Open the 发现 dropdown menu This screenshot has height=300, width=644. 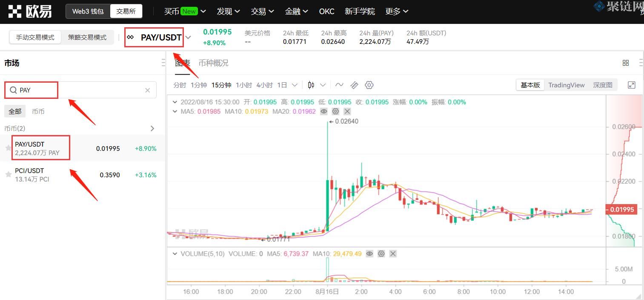pos(228,12)
